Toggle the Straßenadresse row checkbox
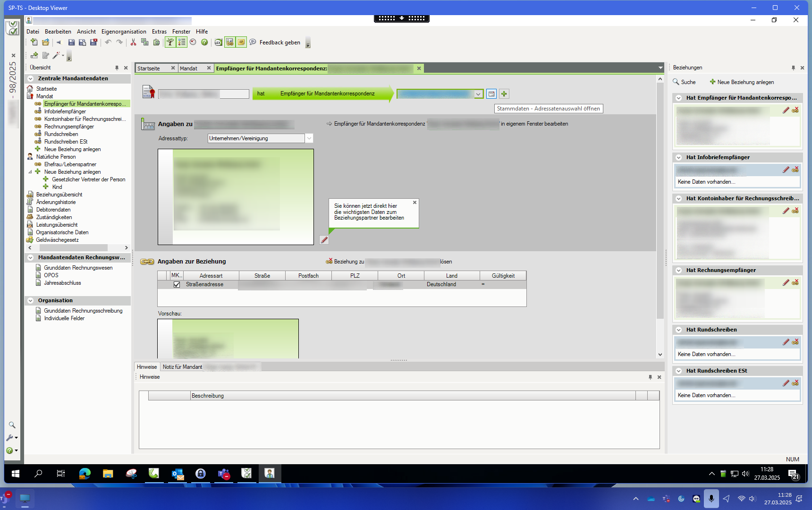Image resolution: width=812 pixels, height=510 pixels. [x=177, y=285]
